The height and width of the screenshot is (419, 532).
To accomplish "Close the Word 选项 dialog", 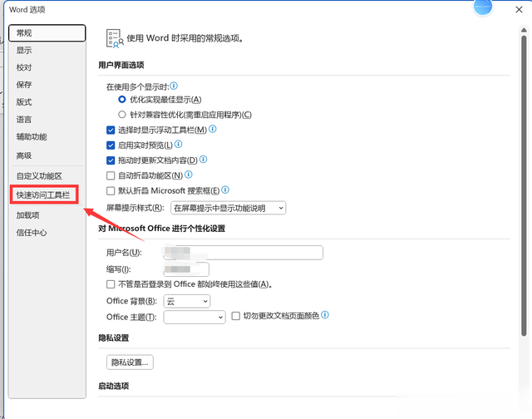I will pos(519,9).
